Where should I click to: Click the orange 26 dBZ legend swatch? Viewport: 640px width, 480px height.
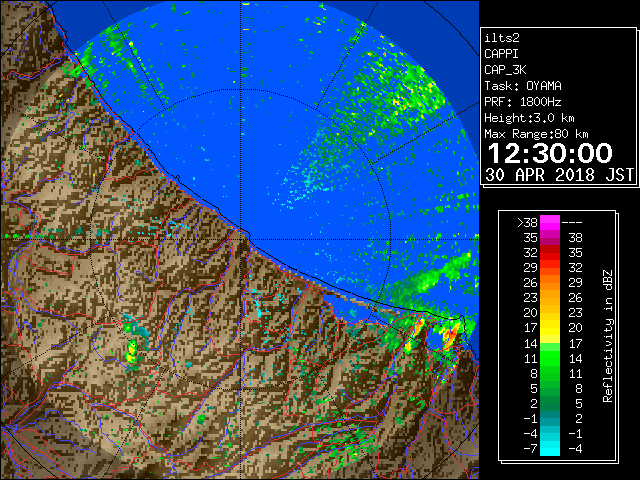click(550, 283)
